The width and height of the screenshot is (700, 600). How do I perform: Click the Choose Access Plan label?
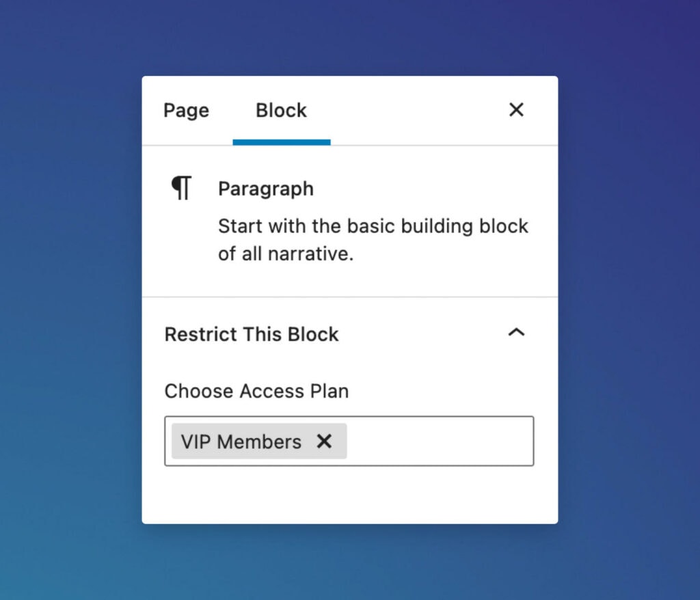pyautogui.click(x=256, y=391)
